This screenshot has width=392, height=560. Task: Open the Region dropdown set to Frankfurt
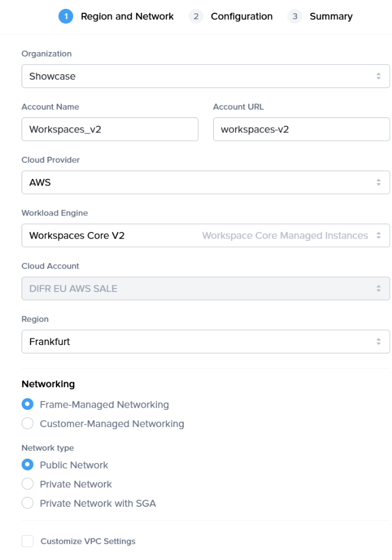click(205, 342)
